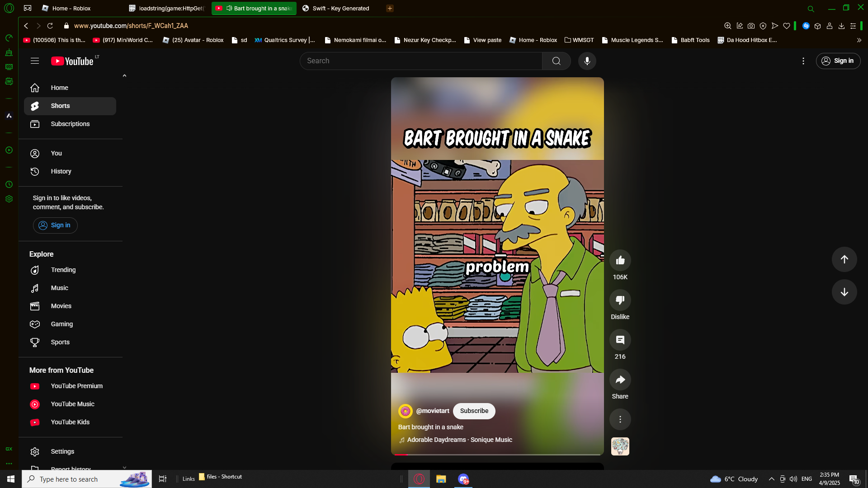Image resolution: width=868 pixels, height=488 pixels.
Task: Open Task View on the taskbar
Action: (x=163, y=479)
